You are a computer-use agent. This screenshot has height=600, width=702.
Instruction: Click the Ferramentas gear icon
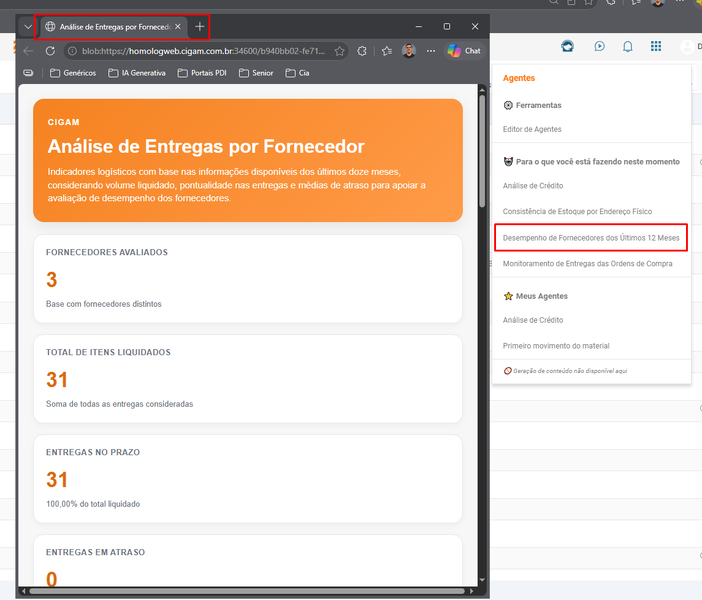[508, 105]
